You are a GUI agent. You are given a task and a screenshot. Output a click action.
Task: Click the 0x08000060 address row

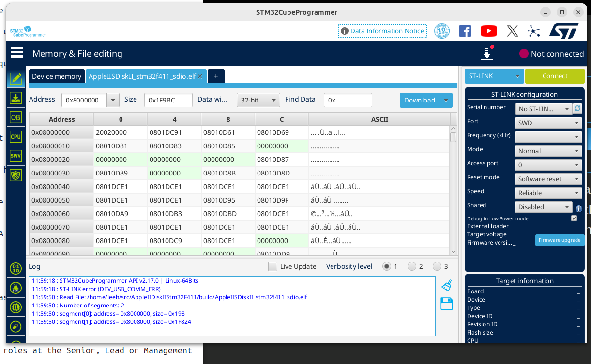point(61,214)
